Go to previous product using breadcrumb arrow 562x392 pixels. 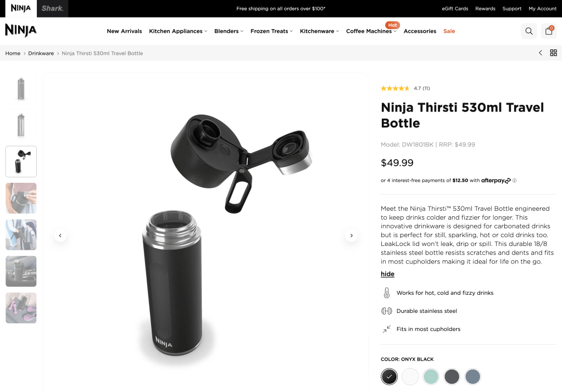click(x=541, y=53)
